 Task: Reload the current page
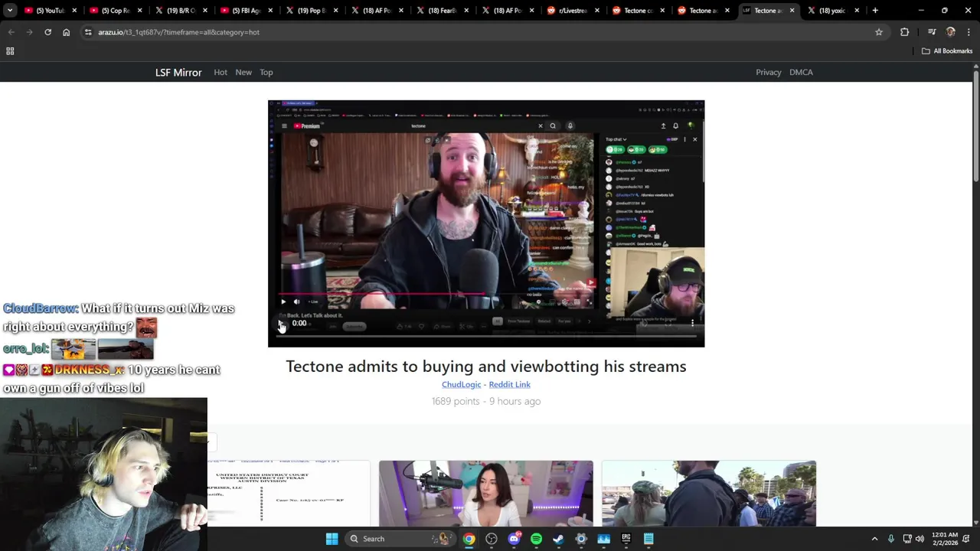(x=47, y=32)
